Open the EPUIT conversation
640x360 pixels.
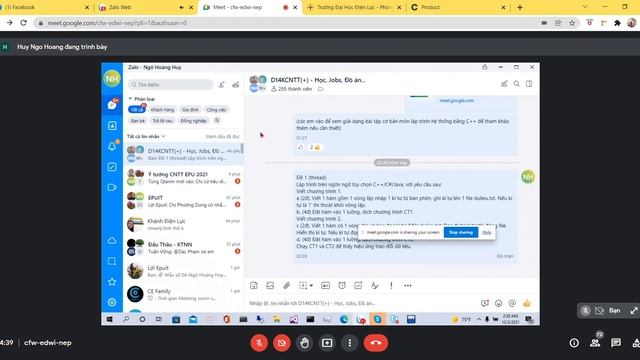pos(183,201)
